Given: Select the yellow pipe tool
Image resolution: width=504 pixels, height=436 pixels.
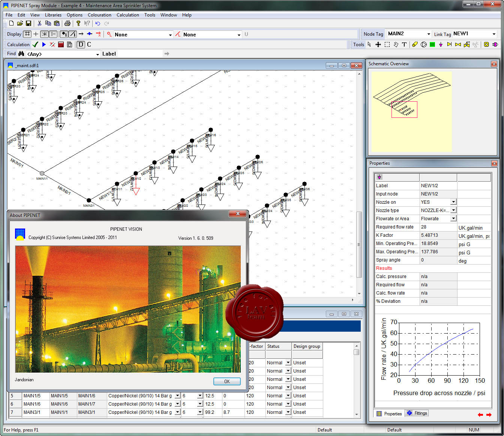Looking at the screenshot, I should 415,44.
